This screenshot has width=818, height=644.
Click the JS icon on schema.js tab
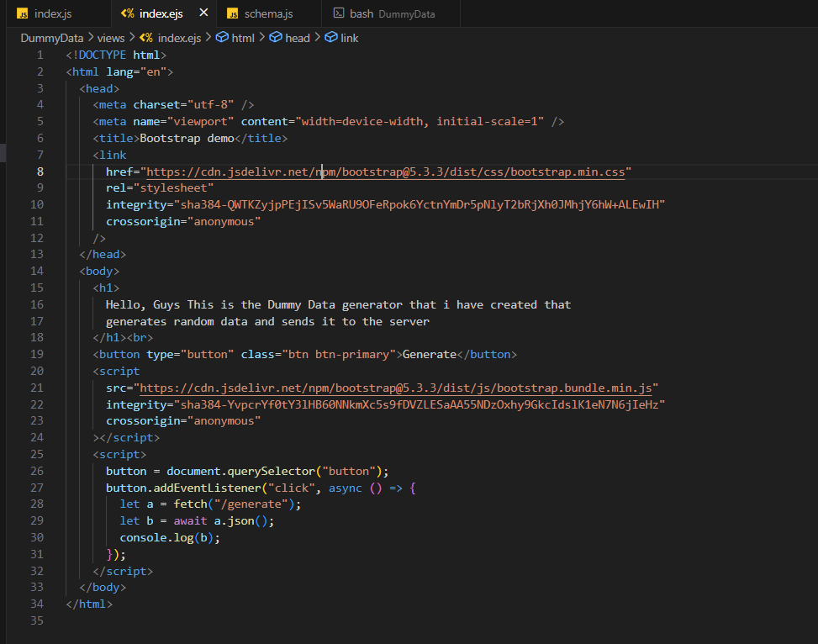click(233, 14)
